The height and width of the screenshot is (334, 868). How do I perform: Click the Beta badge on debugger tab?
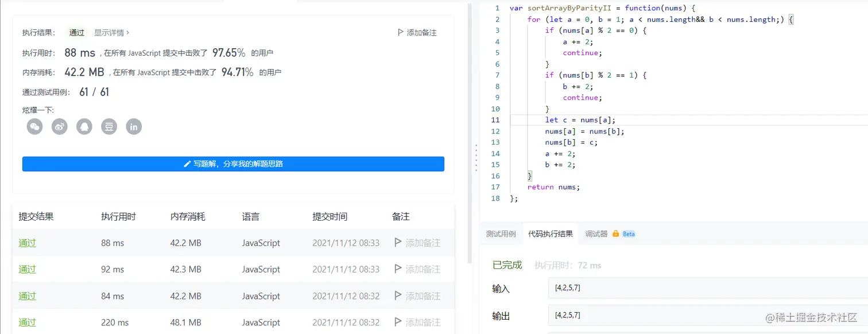pyautogui.click(x=629, y=234)
